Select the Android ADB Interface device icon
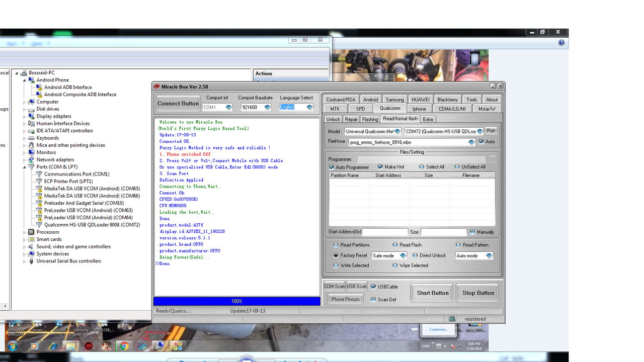Screen dimensions: 644x362 tap(40, 87)
